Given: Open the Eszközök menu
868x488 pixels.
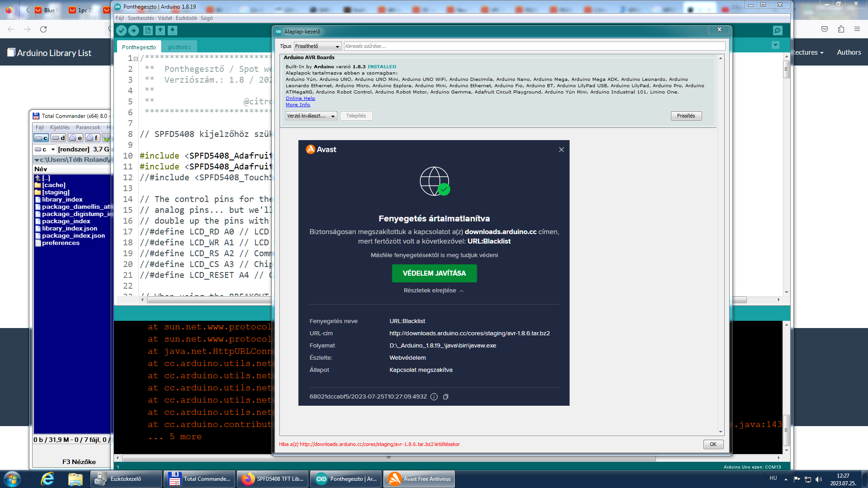Looking at the screenshot, I should 186,18.
